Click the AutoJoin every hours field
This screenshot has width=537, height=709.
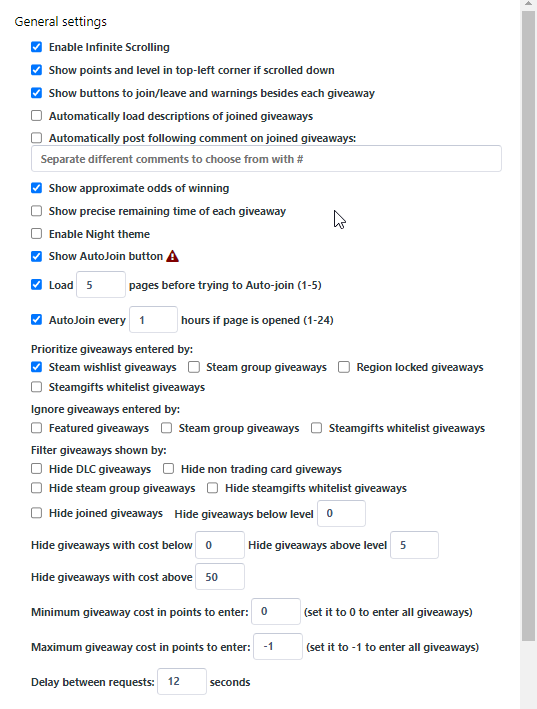click(x=153, y=320)
